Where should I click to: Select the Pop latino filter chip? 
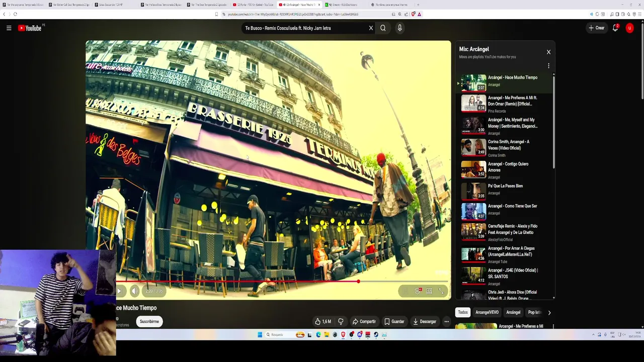(534, 312)
